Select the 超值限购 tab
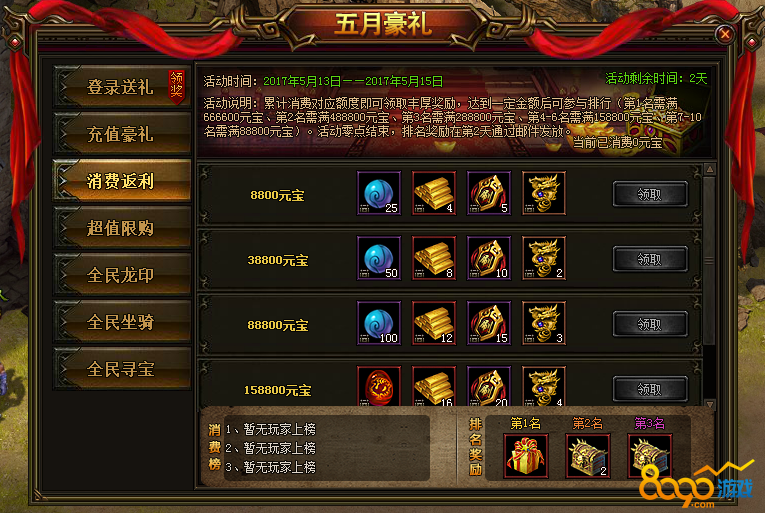Viewport: 765px width, 513px height. (122, 228)
